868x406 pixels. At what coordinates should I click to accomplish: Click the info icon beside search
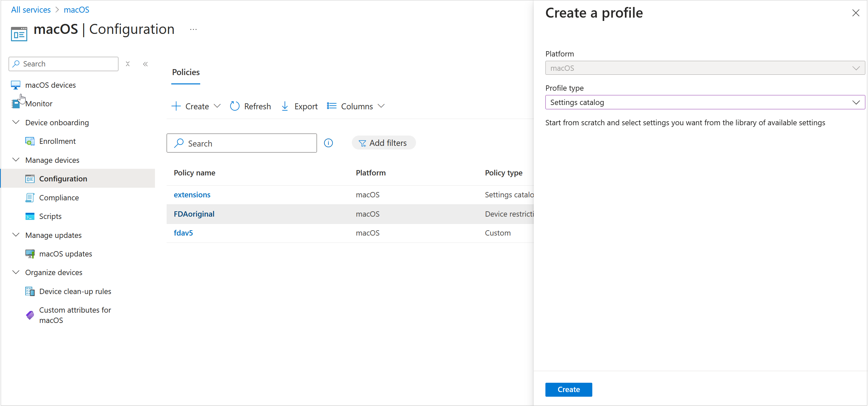coord(328,143)
